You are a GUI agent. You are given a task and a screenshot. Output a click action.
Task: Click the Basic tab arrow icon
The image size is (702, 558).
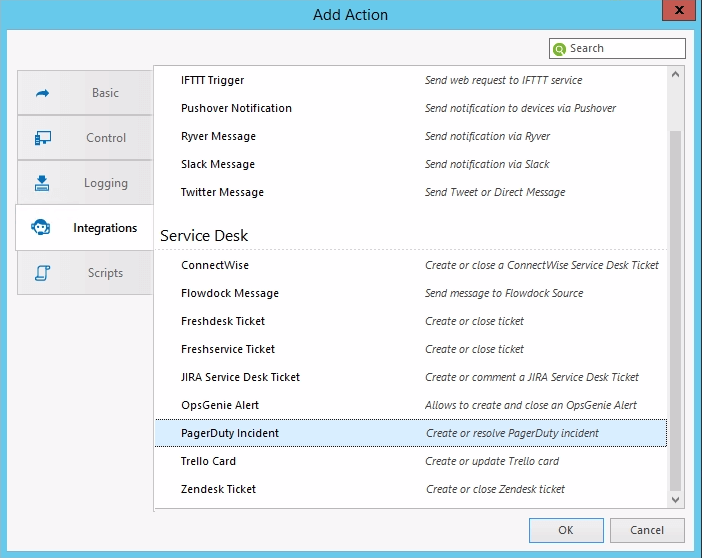pos(43,93)
